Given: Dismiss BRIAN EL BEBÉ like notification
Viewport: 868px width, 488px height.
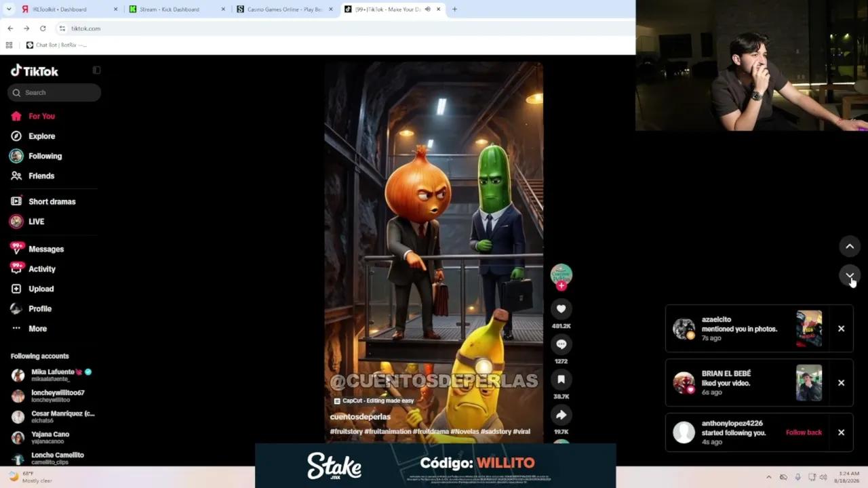Looking at the screenshot, I should pyautogui.click(x=841, y=383).
